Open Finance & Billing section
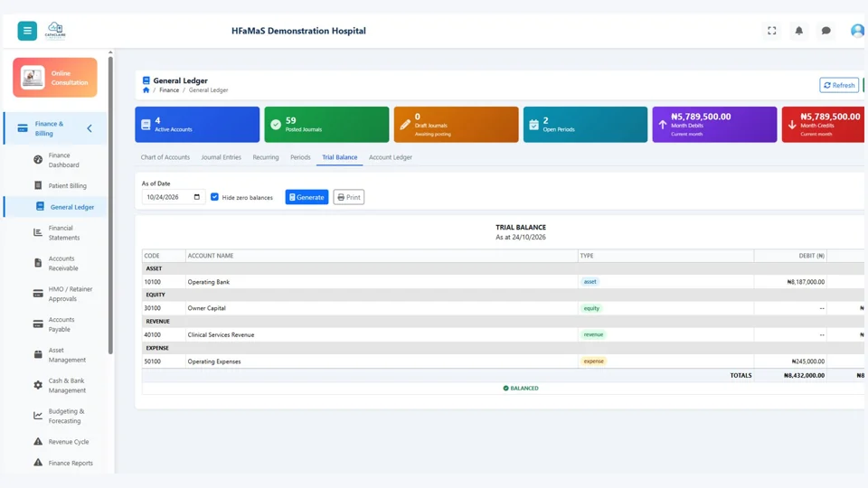The image size is (868, 488). (x=55, y=128)
